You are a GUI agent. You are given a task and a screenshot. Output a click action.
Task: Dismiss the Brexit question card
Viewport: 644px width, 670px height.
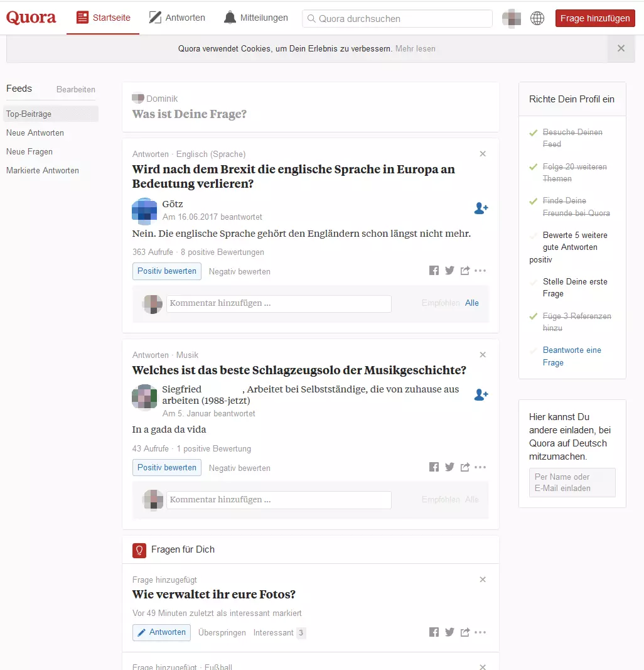(483, 154)
